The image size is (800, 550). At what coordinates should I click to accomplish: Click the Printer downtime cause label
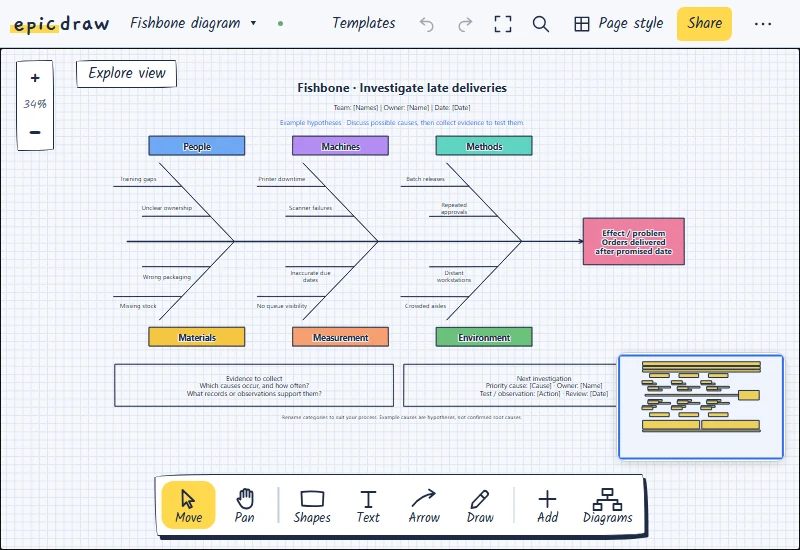(282, 179)
